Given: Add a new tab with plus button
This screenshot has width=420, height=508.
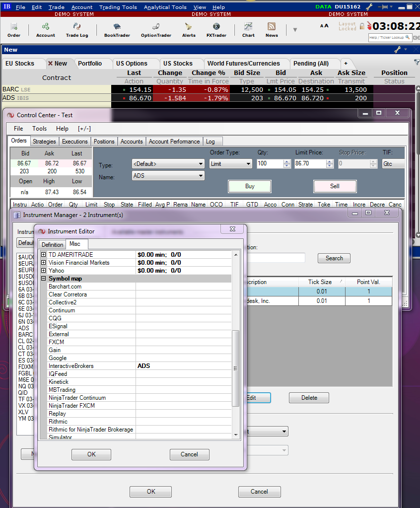Looking at the screenshot, I should (346, 64).
